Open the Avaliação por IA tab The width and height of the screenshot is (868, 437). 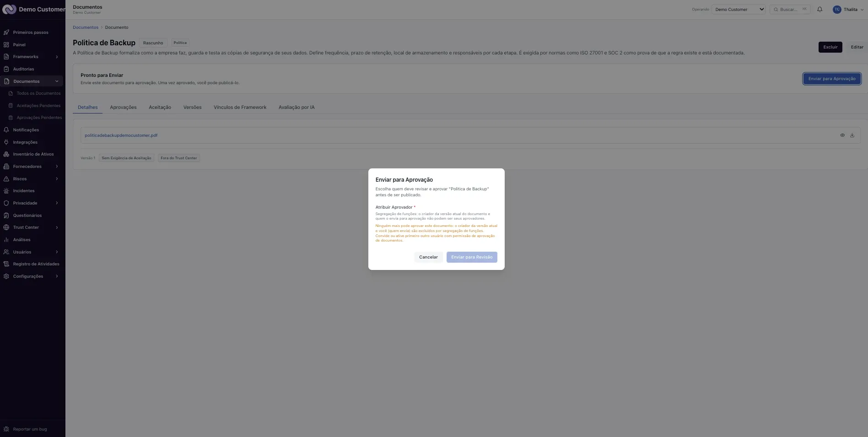click(297, 108)
